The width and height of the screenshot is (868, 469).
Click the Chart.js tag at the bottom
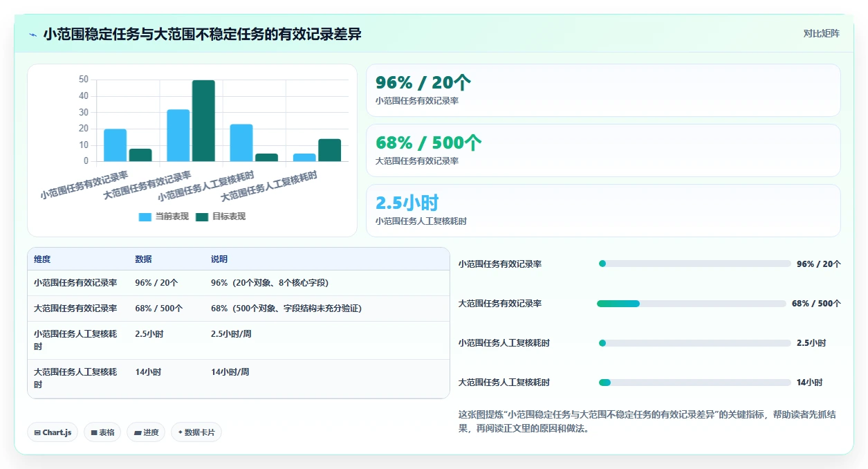(x=53, y=432)
